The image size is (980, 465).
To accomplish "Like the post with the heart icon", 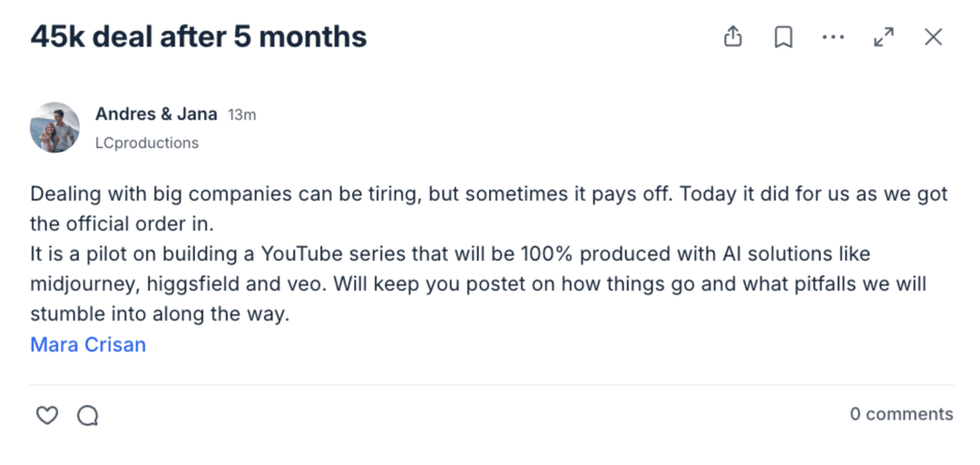I will point(46,415).
